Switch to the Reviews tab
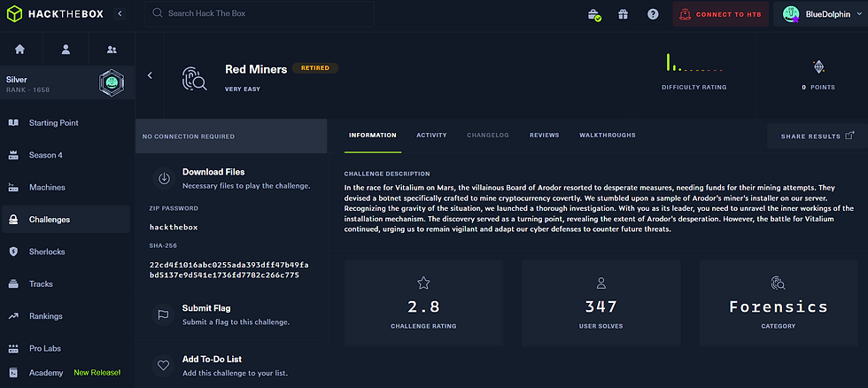868x388 pixels. click(544, 135)
